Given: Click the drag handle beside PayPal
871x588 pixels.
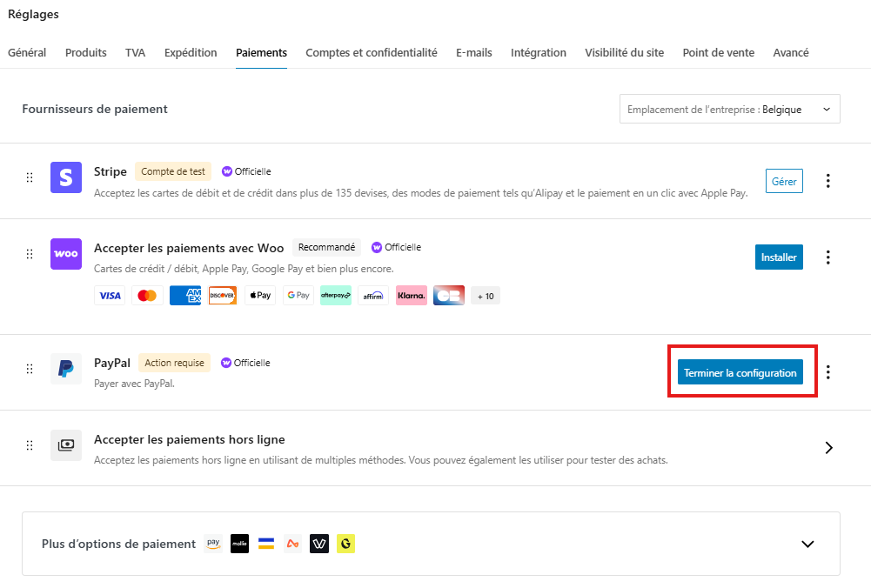Looking at the screenshot, I should tap(30, 369).
